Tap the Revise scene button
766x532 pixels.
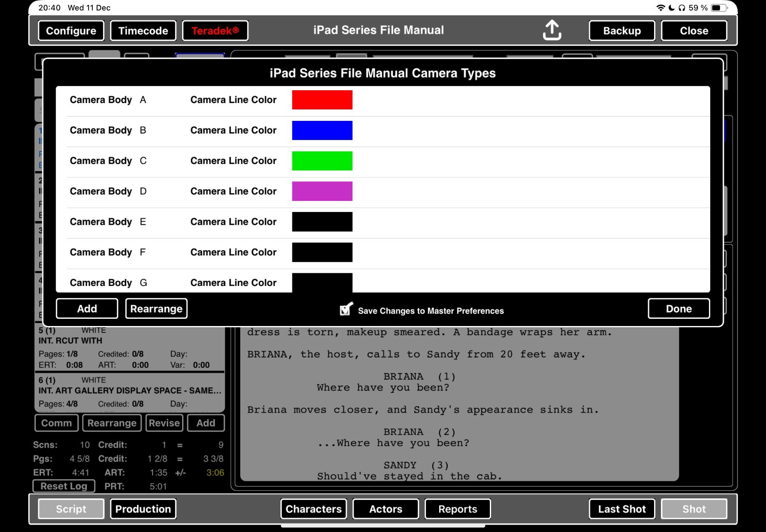coord(164,423)
